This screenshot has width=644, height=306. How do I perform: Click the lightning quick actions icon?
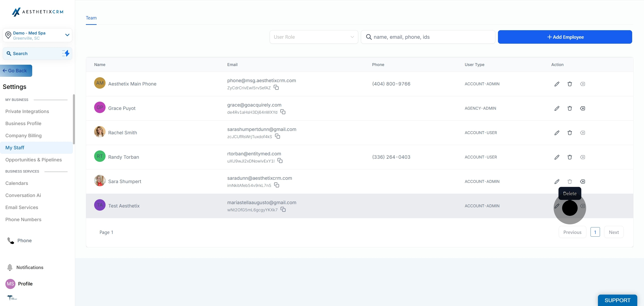(x=66, y=53)
